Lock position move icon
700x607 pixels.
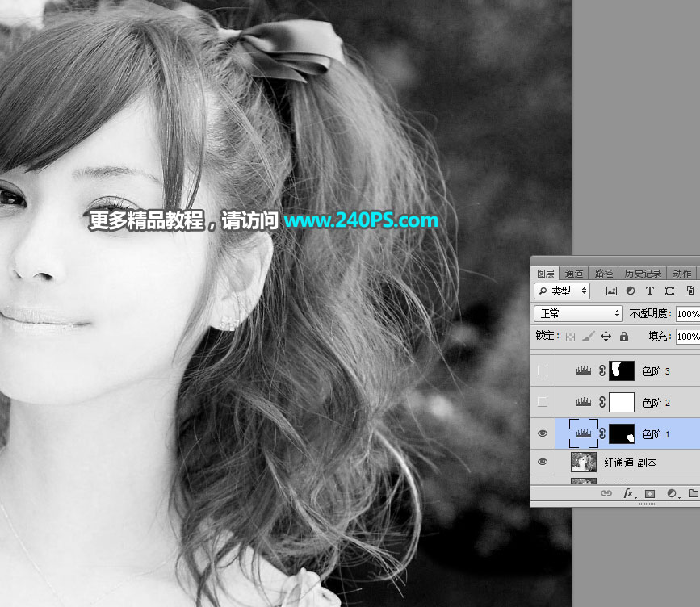(x=606, y=336)
